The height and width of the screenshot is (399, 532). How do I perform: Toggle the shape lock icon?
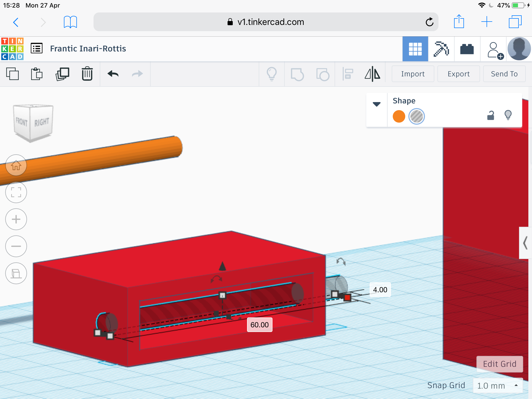tap(490, 115)
